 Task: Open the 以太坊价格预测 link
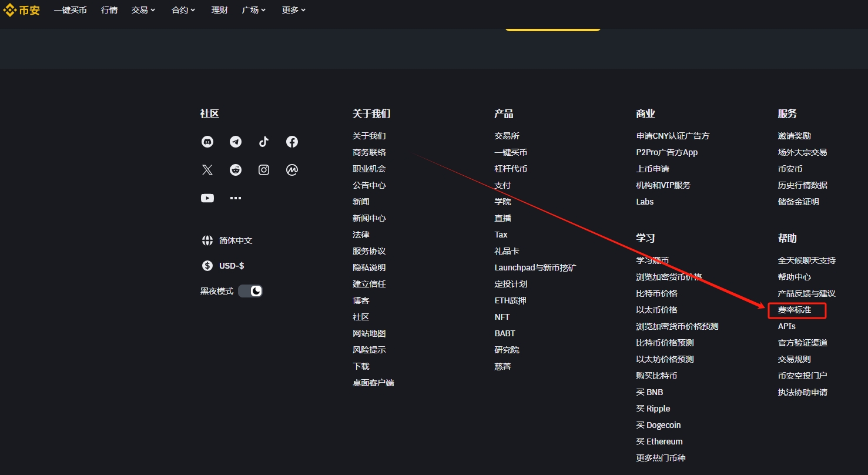pos(665,359)
